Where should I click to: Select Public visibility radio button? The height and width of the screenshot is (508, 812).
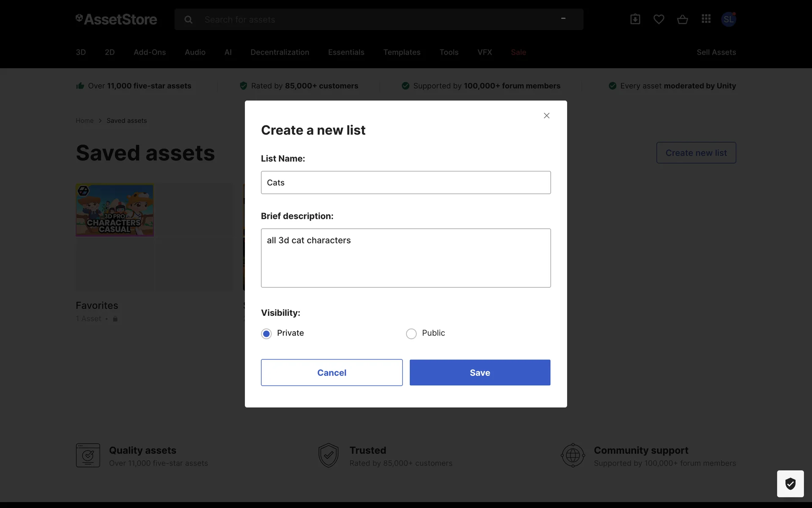coord(411,334)
